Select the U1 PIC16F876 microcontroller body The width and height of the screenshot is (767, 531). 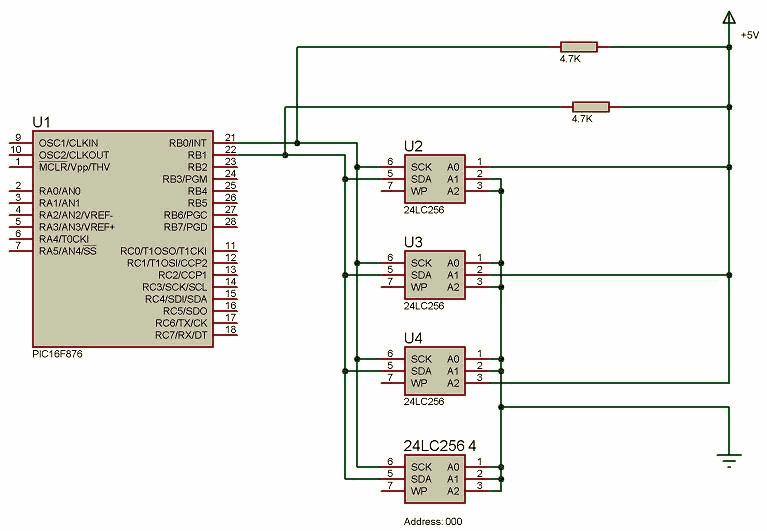pos(123,239)
